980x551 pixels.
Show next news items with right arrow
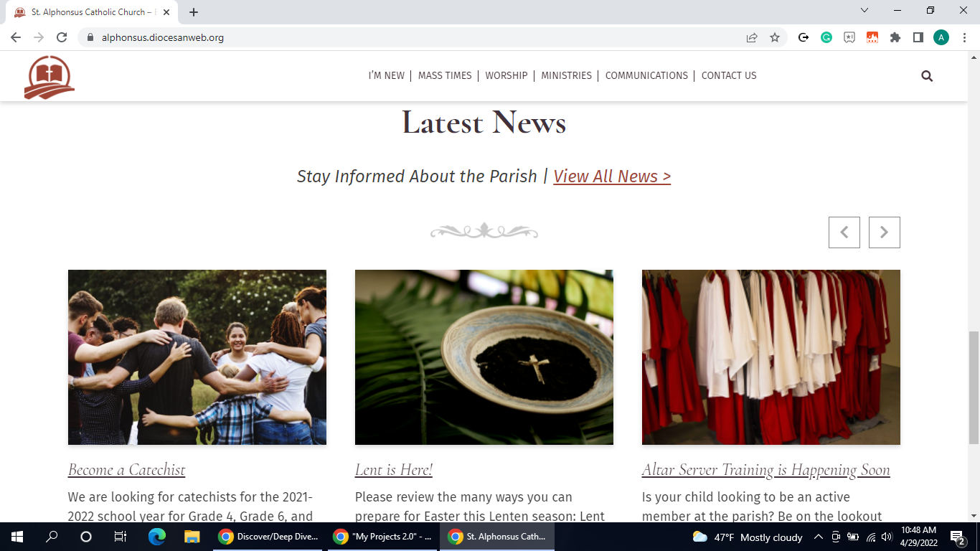coord(884,232)
